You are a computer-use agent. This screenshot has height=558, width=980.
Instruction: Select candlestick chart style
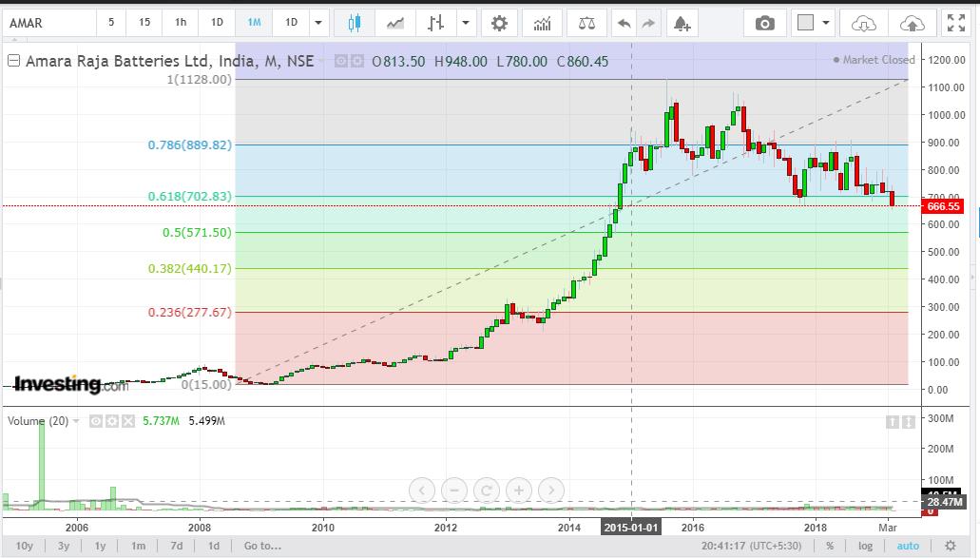coord(355,23)
